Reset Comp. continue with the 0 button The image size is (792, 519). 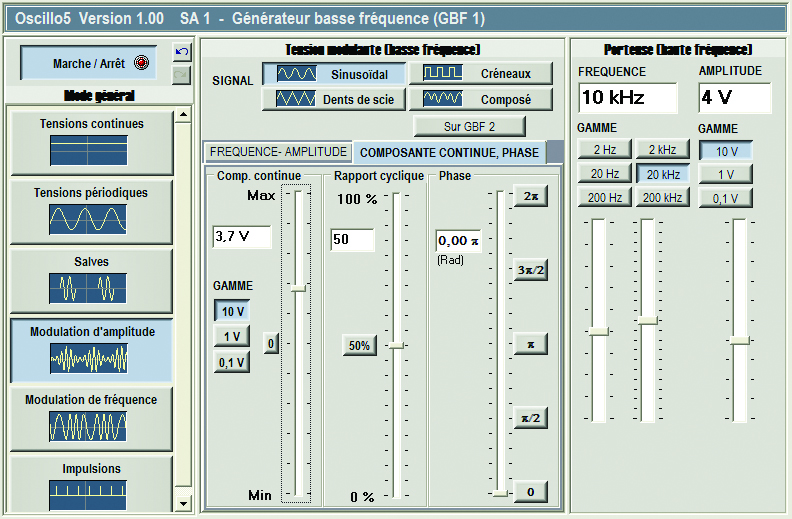tap(271, 343)
